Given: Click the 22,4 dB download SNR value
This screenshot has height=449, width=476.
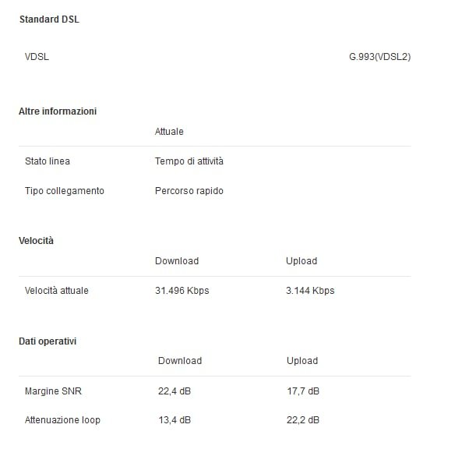Looking at the screenshot, I should pyautogui.click(x=175, y=391).
